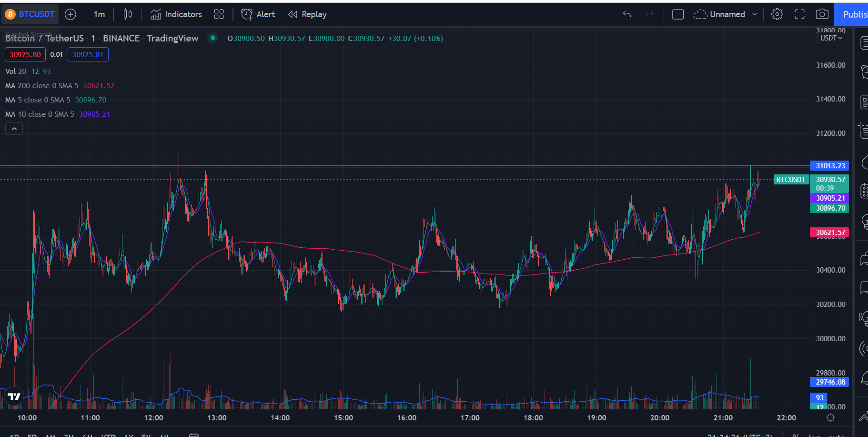The height and width of the screenshot is (437, 868).
Task: Open the Data Window icon in right sidebar
Action: point(864,131)
